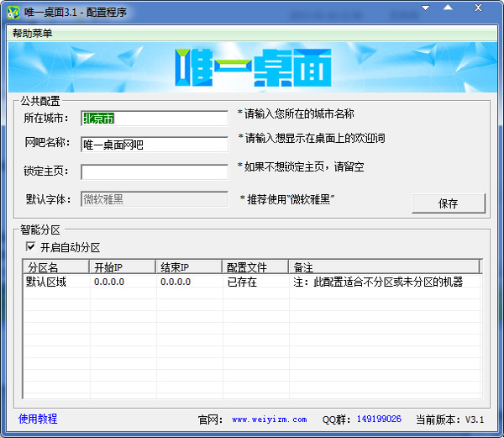The image size is (504, 438).
Task: Toggle the 开启自动分区 checkbox
Action: point(31,247)
